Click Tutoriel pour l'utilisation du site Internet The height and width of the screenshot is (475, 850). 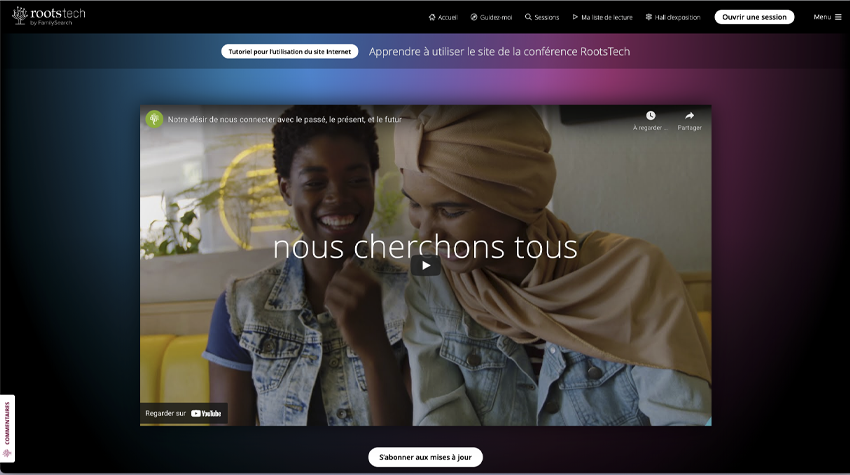click(x=289, y=52)
